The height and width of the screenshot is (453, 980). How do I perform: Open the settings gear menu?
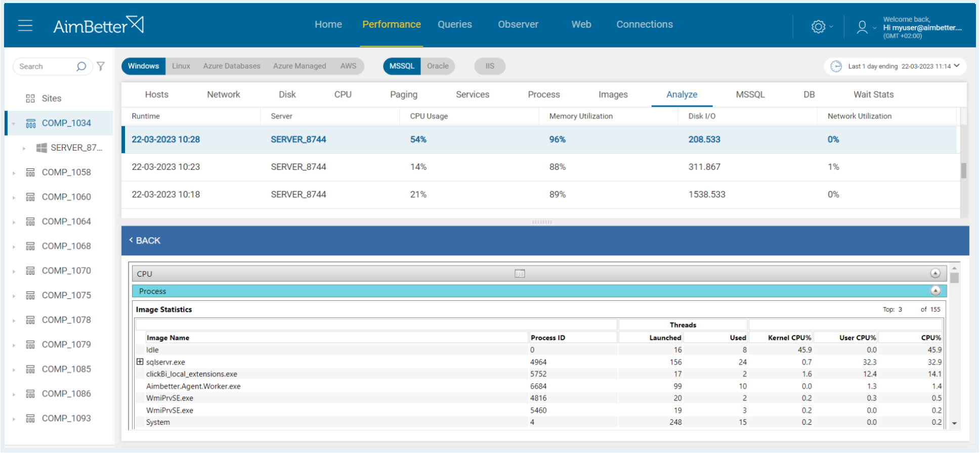(818, 26)
